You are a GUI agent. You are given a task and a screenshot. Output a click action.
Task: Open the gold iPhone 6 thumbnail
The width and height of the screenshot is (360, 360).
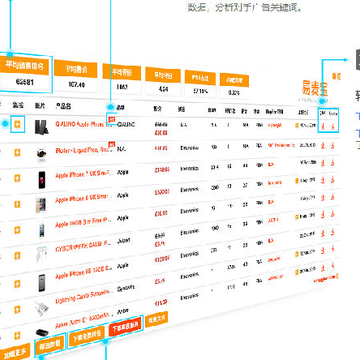tap(41, 205)
